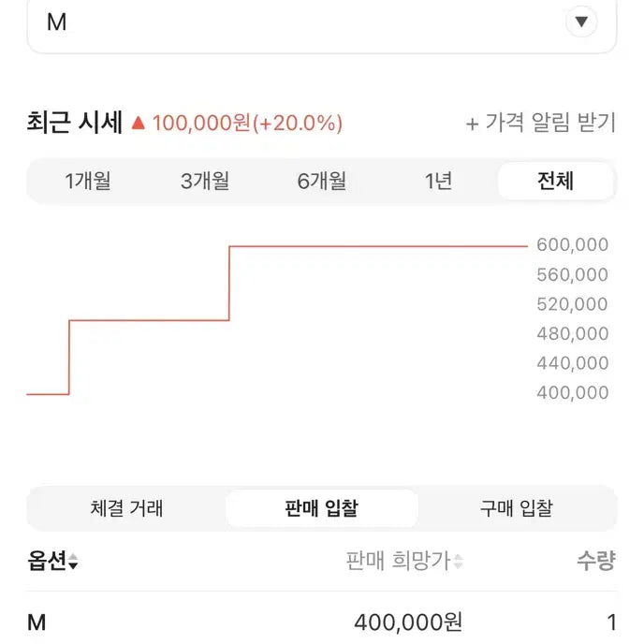Open the 체결 거래 tab
The width and height of the screenshot is (644, 644).
[127, 508]
